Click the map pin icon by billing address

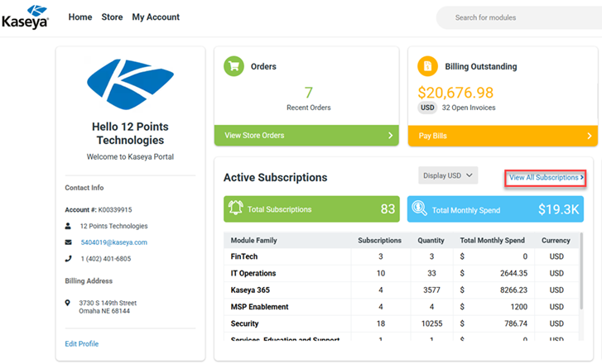pos(68,303)
